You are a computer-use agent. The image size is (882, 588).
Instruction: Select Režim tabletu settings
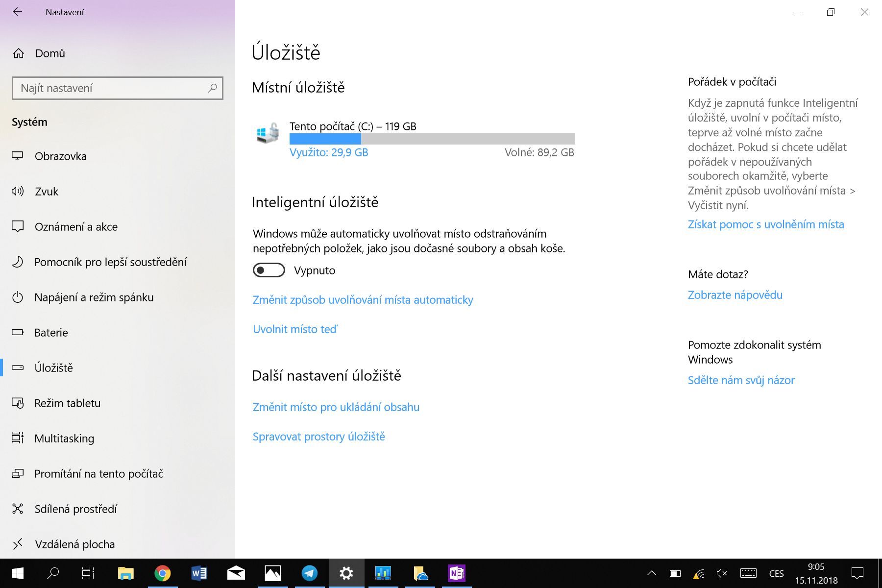[67, 403]
